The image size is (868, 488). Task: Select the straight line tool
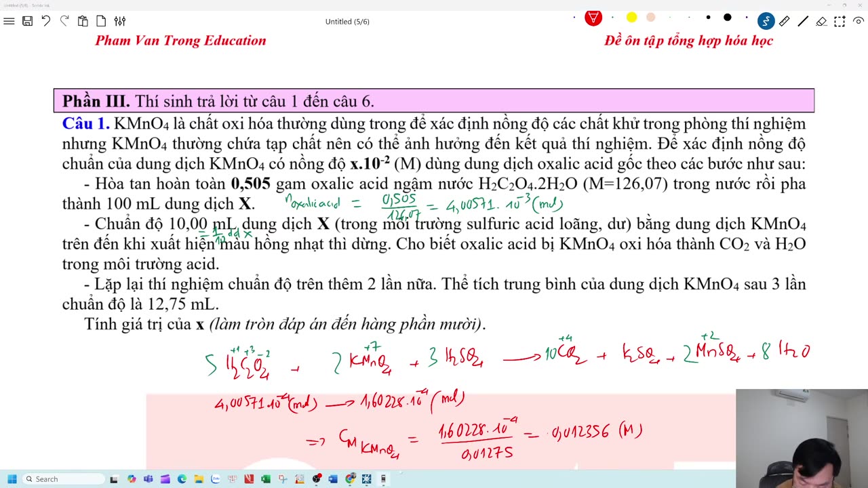tap(803, 21)
